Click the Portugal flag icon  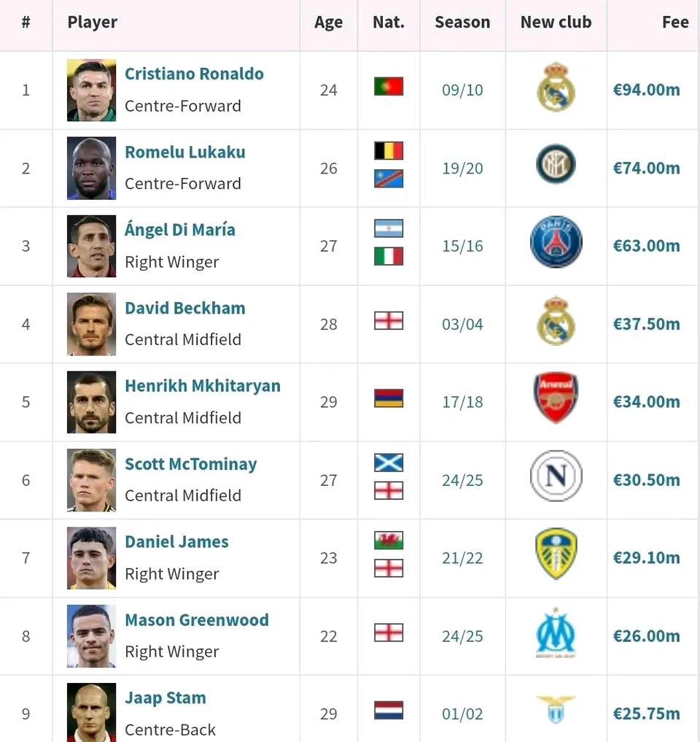tap(389, 86)
